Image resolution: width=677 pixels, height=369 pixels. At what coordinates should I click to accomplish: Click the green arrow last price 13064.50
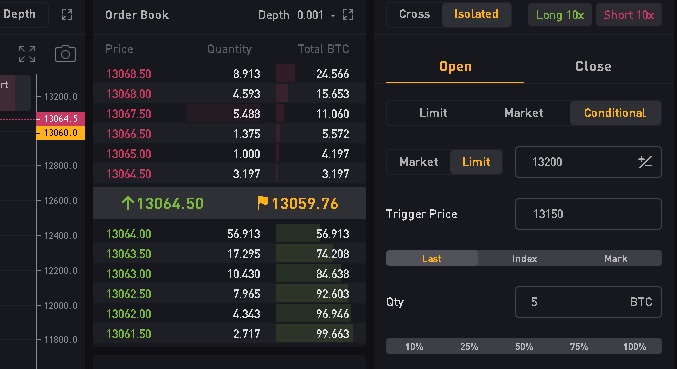point(162,203)
